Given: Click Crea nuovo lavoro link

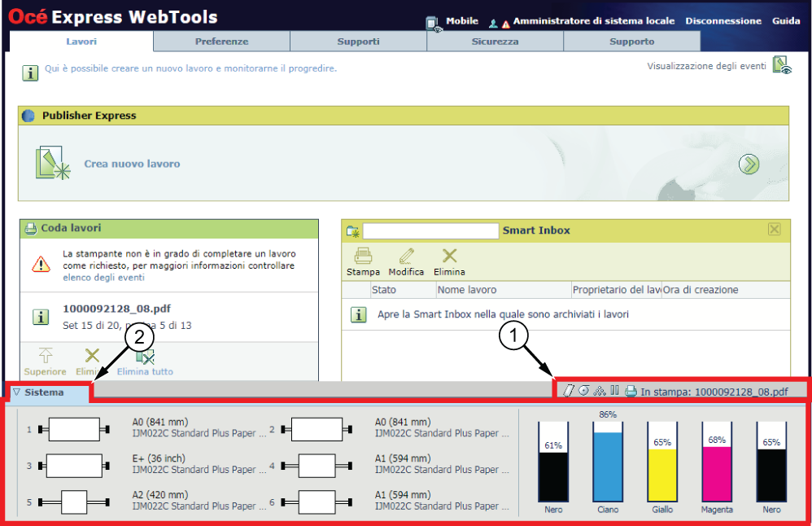Looking at the screenshot, I should 132,164.
